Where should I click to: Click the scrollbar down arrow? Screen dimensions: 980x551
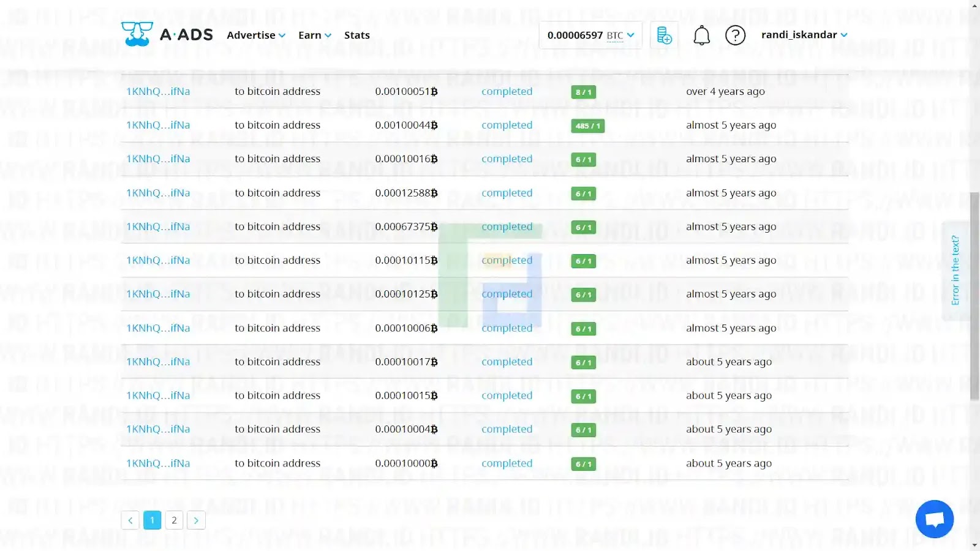974,545
